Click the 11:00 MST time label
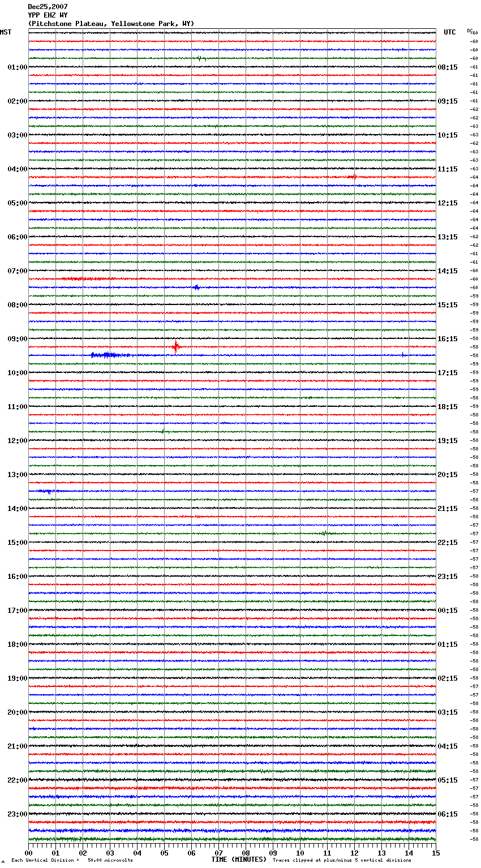Image resolution: width=481 pixels, height=868 pixels. 18,407
